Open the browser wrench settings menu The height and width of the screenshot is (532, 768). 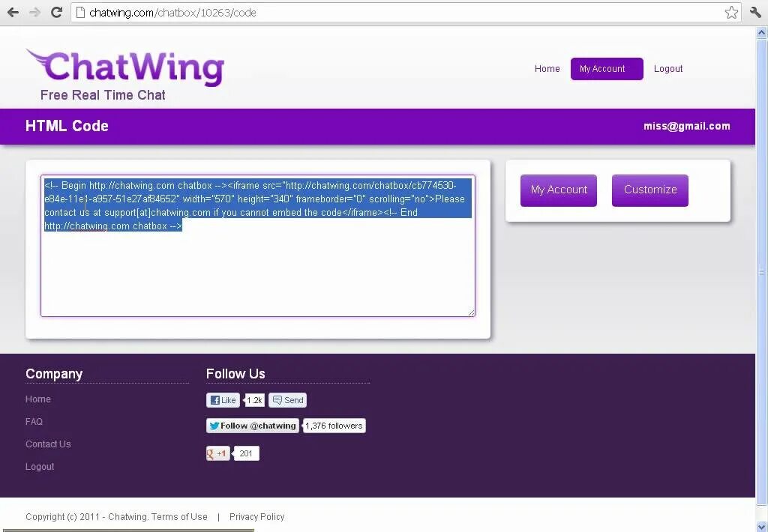[x=755, y=12]
